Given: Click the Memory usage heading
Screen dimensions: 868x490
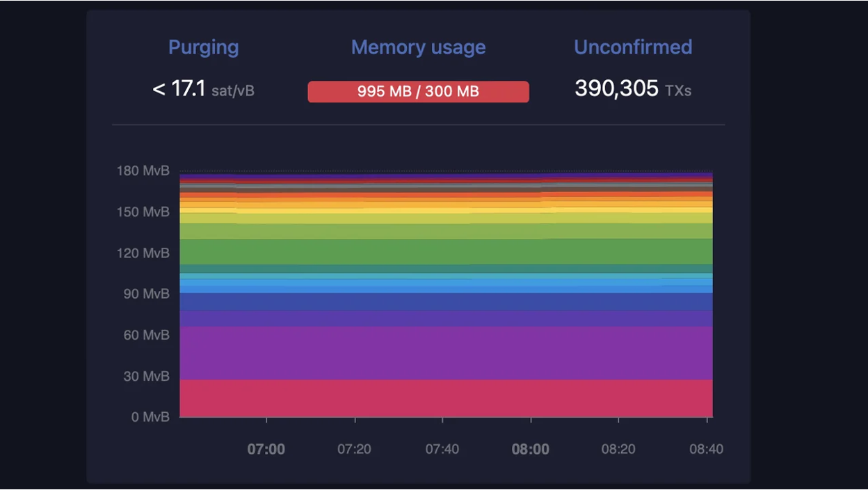Looking at the screenshot, I should coord(418,47).
